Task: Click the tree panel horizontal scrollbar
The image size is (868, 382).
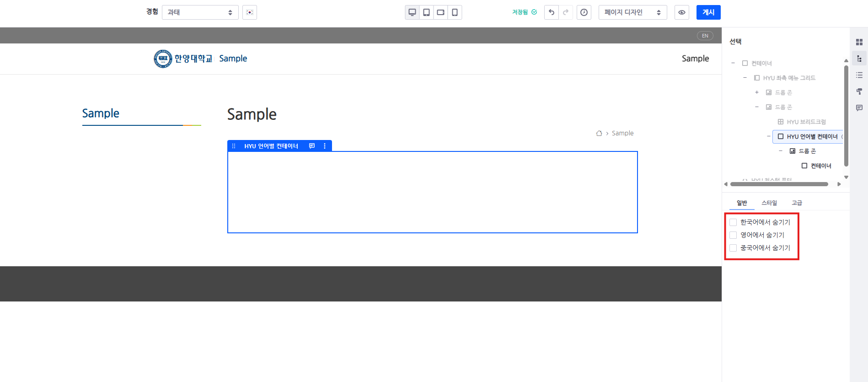Action: [779, 184]
